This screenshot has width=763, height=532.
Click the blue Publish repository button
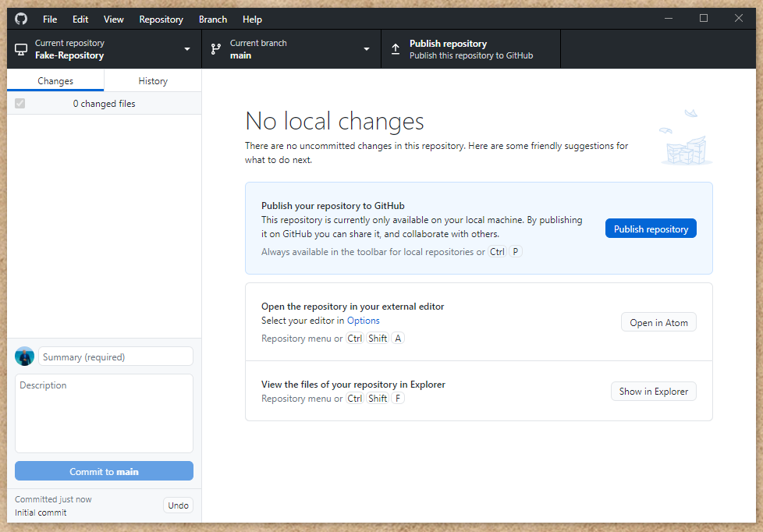pos(651,229)
